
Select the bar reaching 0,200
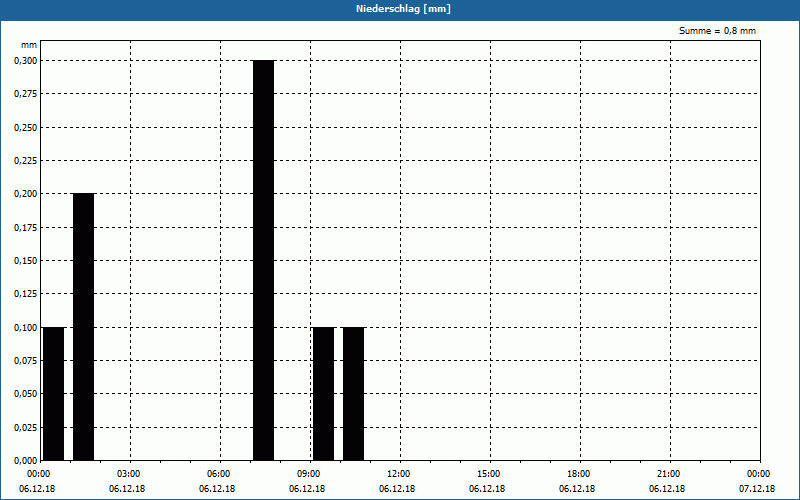pos(84,327)
